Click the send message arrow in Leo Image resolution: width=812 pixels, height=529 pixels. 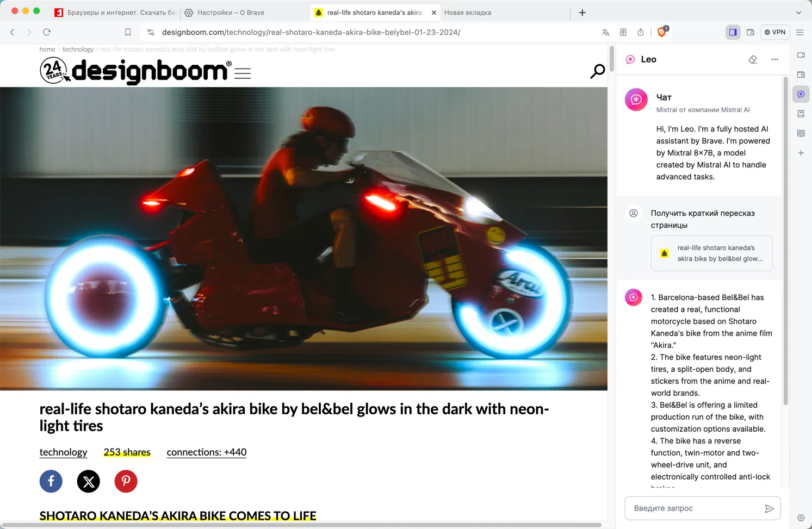pyautogui.click(x=769, y=508)
